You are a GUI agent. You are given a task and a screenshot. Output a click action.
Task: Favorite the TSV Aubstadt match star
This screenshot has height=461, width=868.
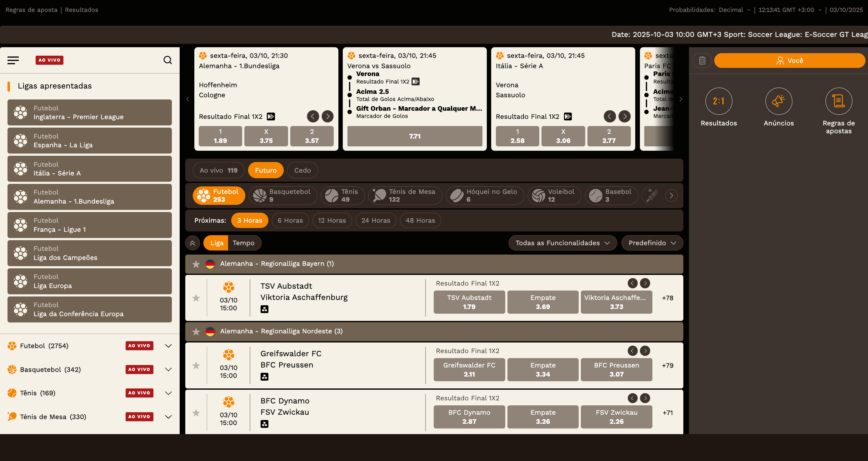click(x=196, y=298)
